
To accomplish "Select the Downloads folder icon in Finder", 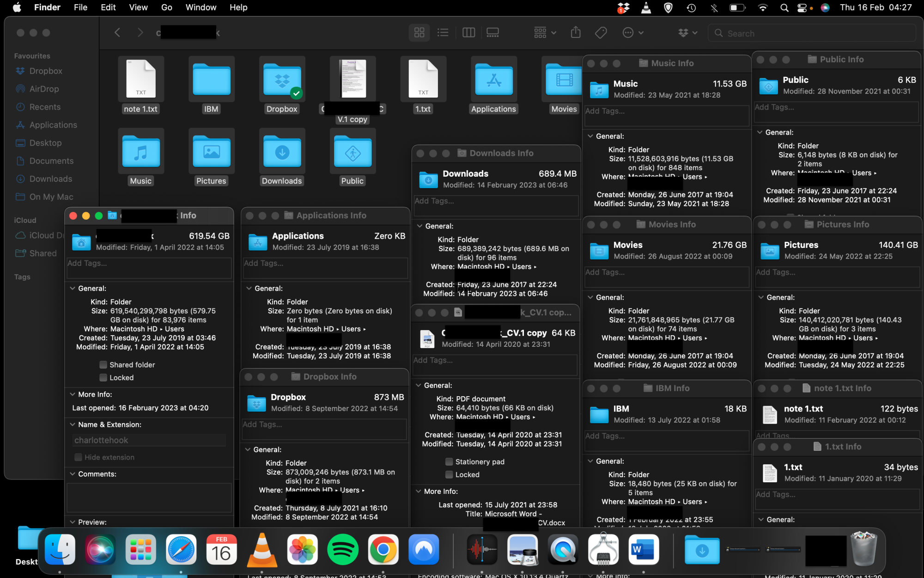I will (282, 152).
